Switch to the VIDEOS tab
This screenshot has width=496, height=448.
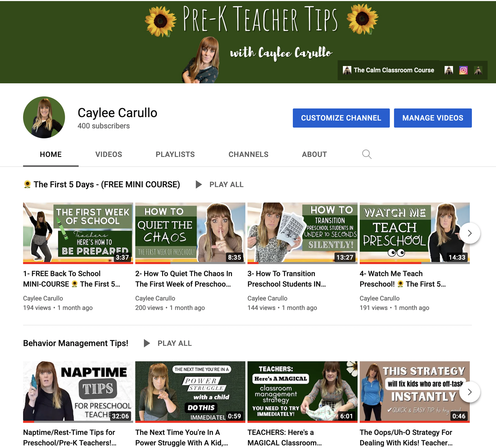click(109, 155)
